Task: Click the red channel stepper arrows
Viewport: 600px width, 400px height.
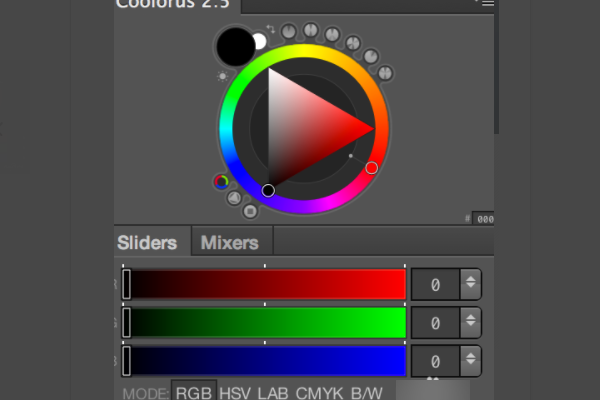Action: click(470, 284)
